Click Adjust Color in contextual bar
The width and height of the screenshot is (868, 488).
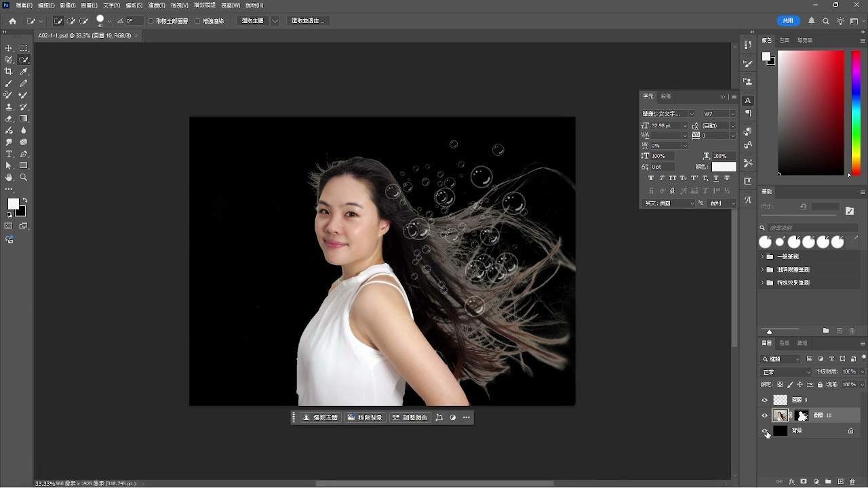pyautogui.click(x=410, y=418)
